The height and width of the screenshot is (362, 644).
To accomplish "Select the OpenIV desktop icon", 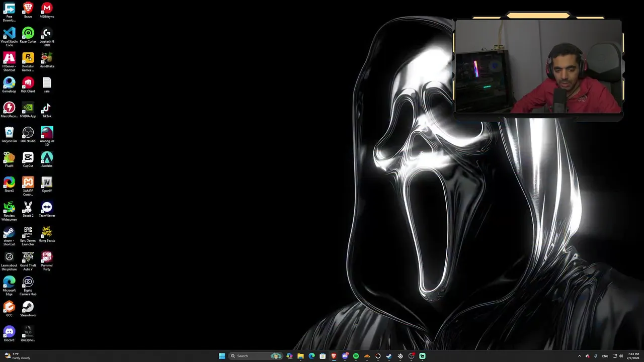I will coord(47,185).
